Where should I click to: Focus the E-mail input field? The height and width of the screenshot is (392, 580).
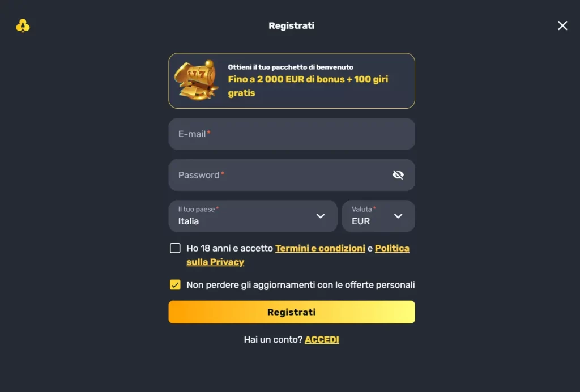[x=292, y=134]
